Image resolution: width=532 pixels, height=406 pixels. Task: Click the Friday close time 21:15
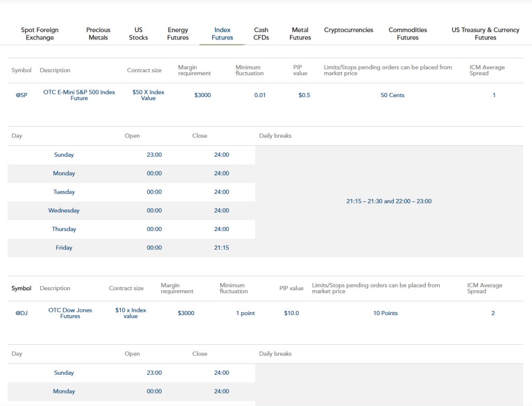click(x=221, y=248)
